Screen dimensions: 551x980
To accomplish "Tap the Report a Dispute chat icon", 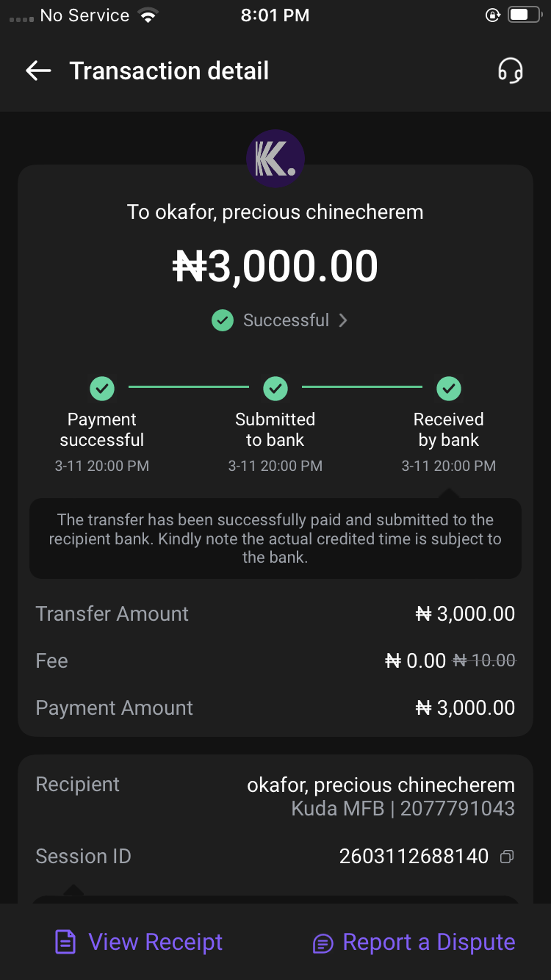I will coord(323,943).
